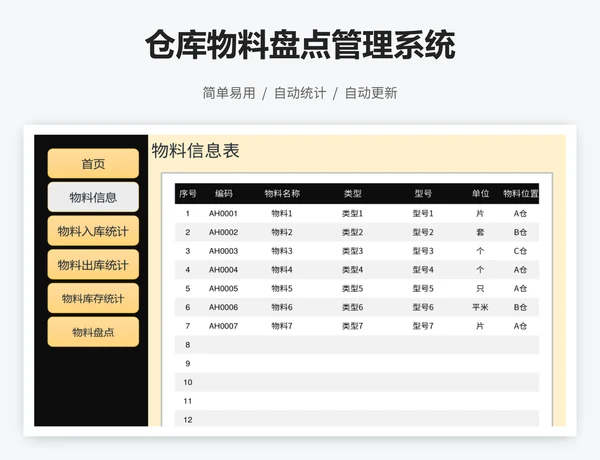This screenshot has width=600, height=460.
Task: Select the 物料2 name cell
Action: (282, 232)
